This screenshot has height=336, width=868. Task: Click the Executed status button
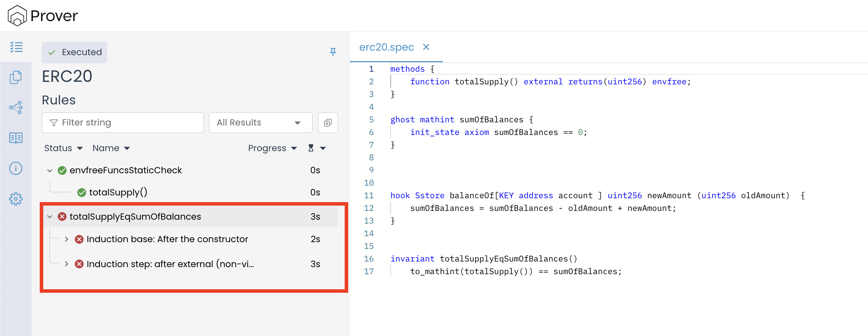(75, 52)
